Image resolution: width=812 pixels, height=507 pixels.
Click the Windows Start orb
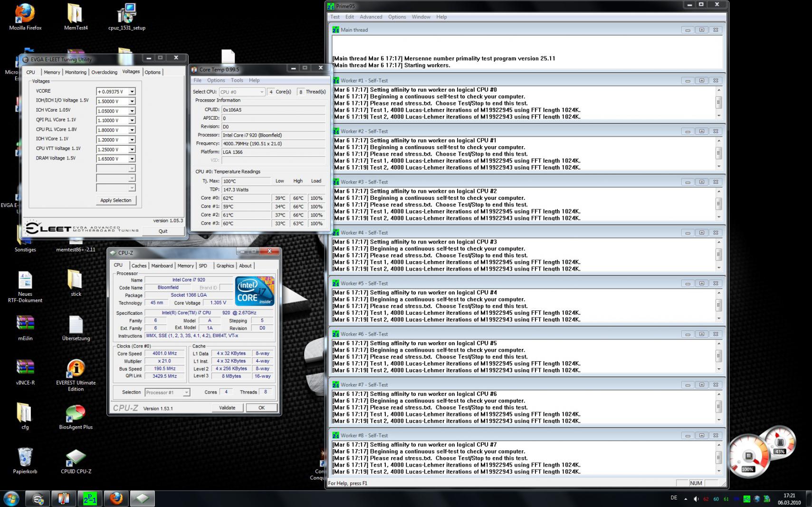point(11,498)
